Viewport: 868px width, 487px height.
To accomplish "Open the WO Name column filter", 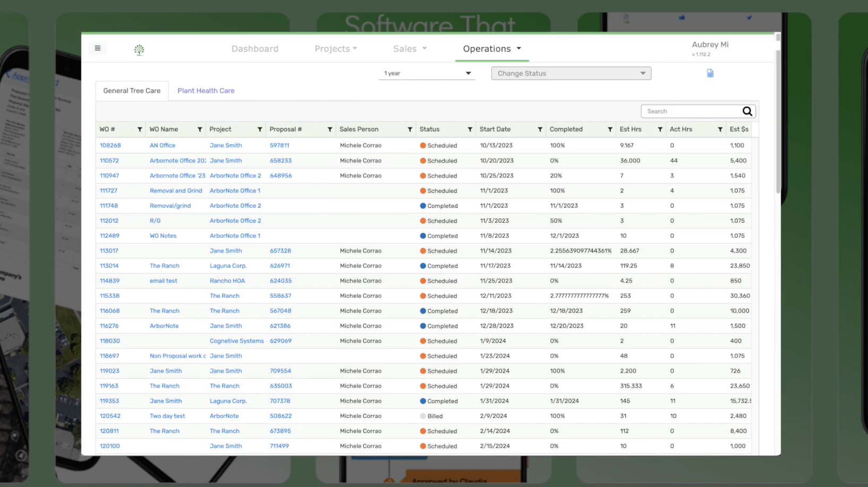I will click(x=200, y=129).
